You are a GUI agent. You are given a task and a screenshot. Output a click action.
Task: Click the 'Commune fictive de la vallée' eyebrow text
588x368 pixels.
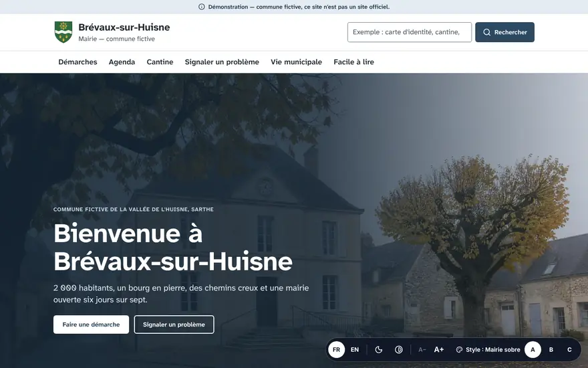pyautogui.click(x=134, y=209)
